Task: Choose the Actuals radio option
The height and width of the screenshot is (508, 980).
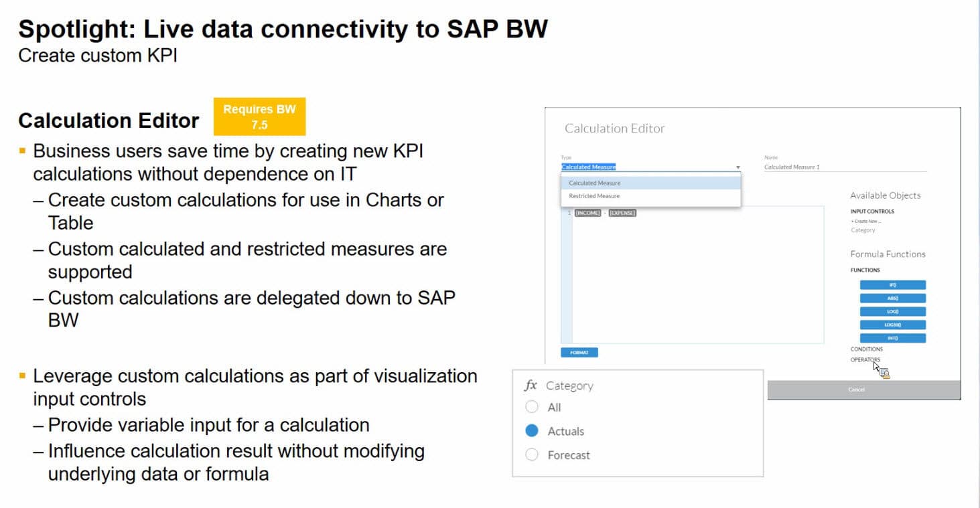Action: point(532,431)
